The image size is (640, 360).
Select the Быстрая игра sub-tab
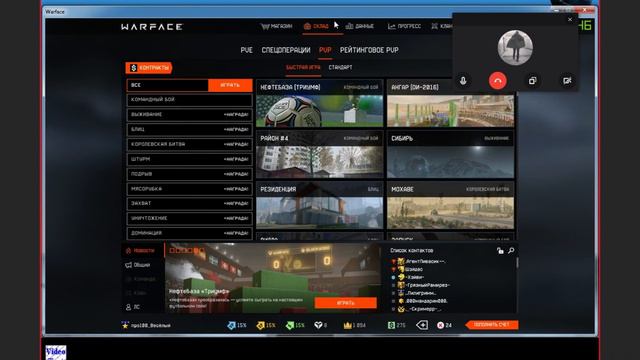point(303,67)
